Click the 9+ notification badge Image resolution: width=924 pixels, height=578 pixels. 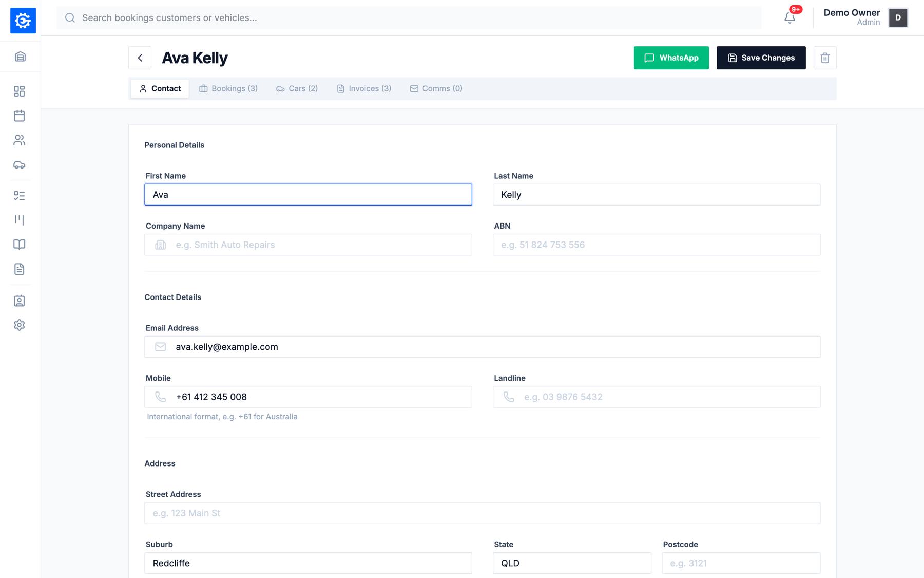pyautogui.click(x=796, y=9)
